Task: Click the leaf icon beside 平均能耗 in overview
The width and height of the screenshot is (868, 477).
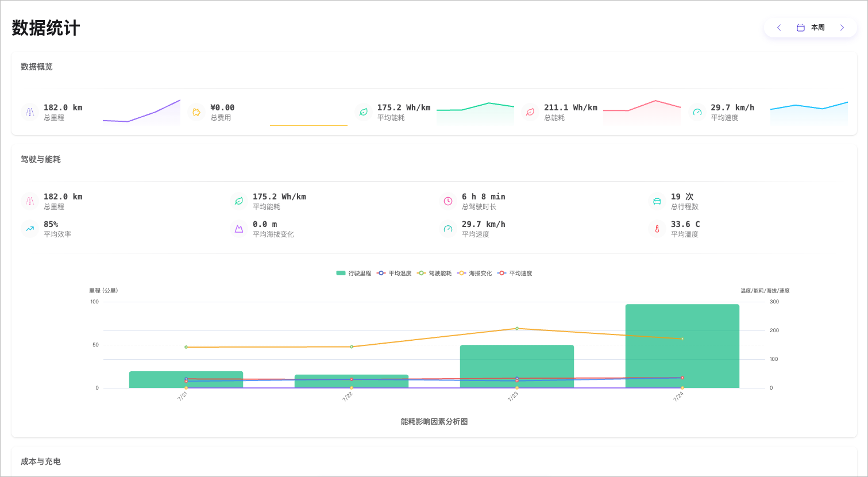Action: [363, 112]
